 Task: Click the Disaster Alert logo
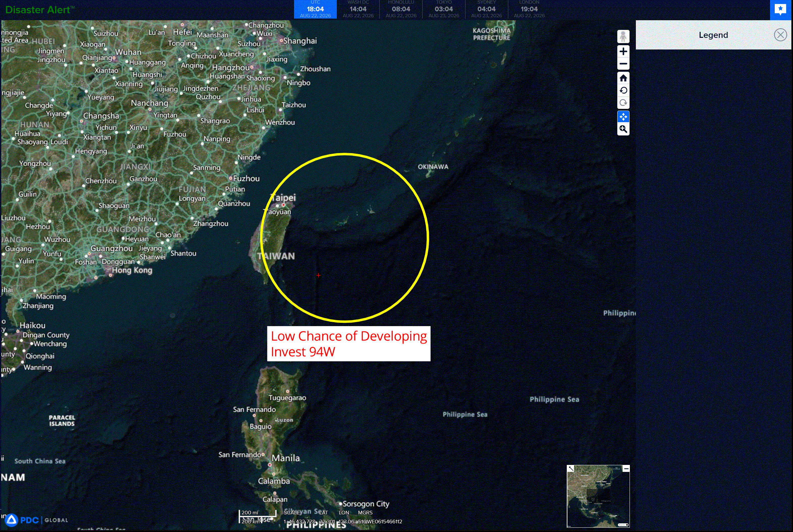(40, 10)
